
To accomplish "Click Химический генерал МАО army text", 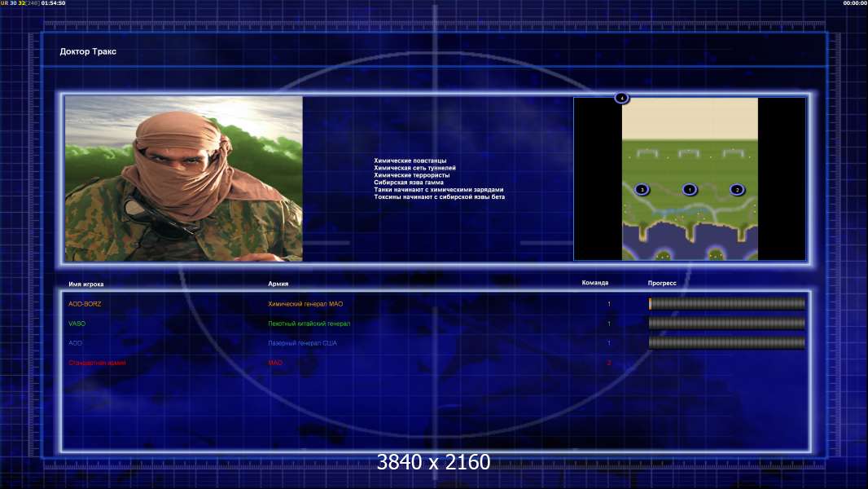I will pyautogui.click(x=305, y=304).
